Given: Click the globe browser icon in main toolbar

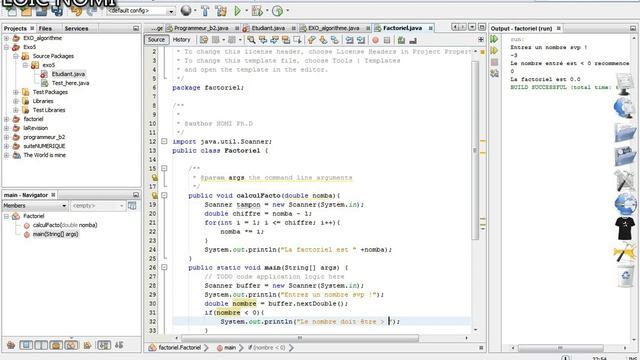Looking at the screenshot, I should pos(186,11).
